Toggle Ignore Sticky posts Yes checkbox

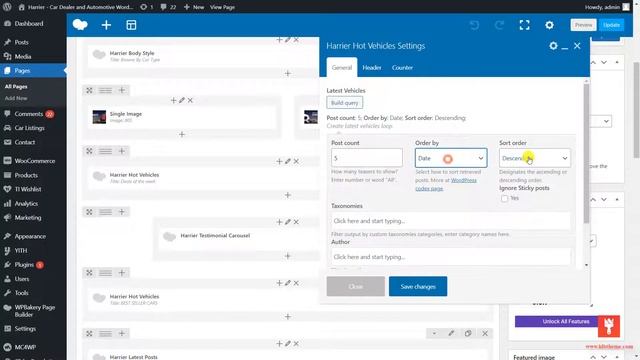(x=504, y=198)
